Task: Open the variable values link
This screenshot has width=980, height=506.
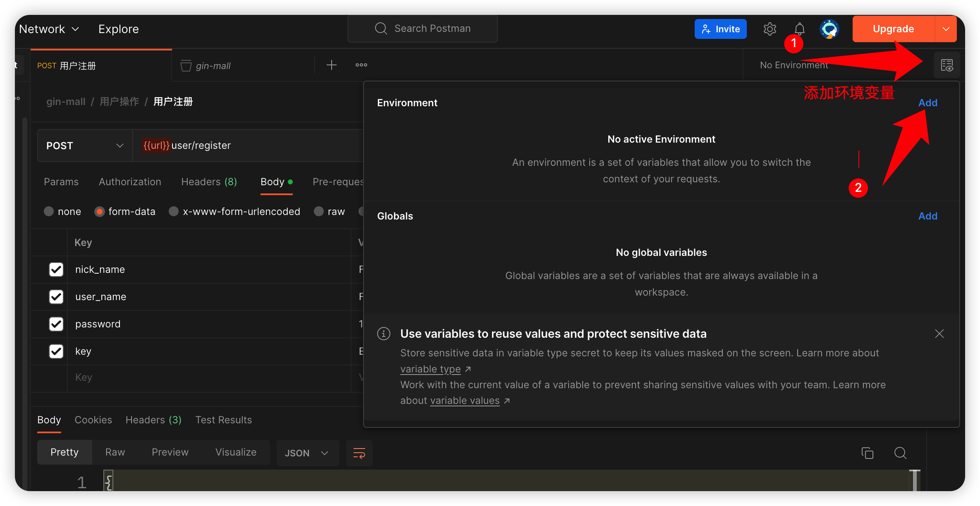Action: click(465, 401)
